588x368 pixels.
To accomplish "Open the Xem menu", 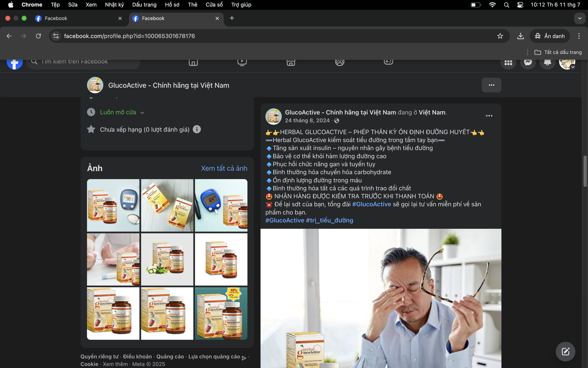I will click(x=91, y=5).
